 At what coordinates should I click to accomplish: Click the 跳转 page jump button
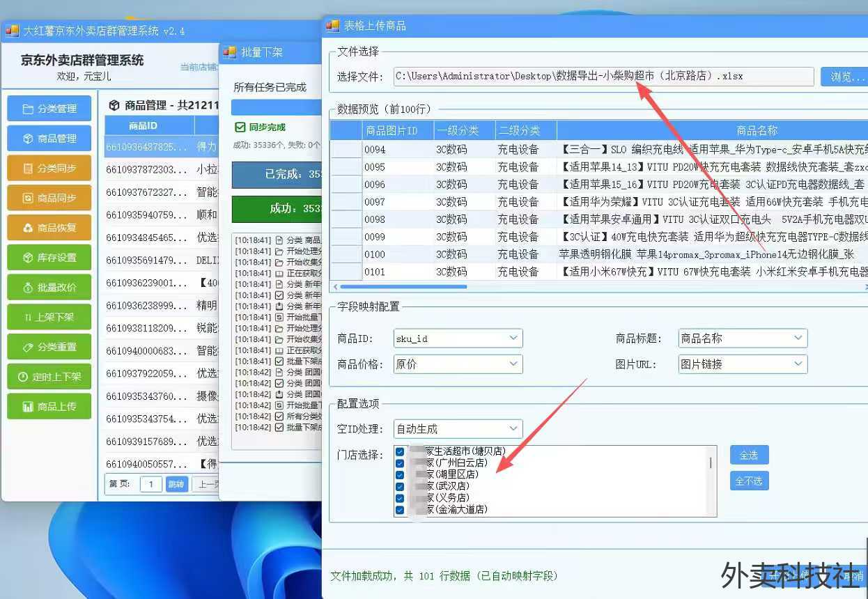tap(177, 484)
